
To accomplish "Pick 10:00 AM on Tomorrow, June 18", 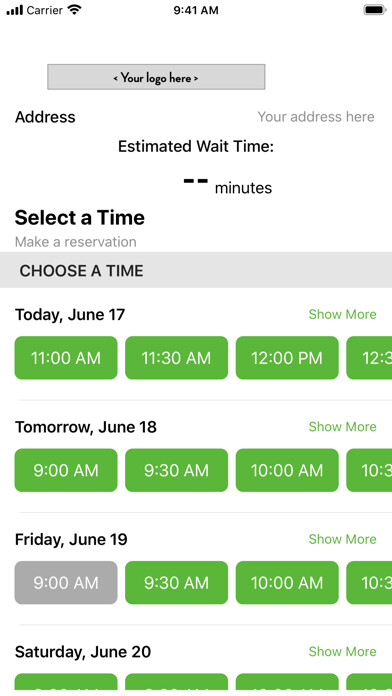I will 287,470.
